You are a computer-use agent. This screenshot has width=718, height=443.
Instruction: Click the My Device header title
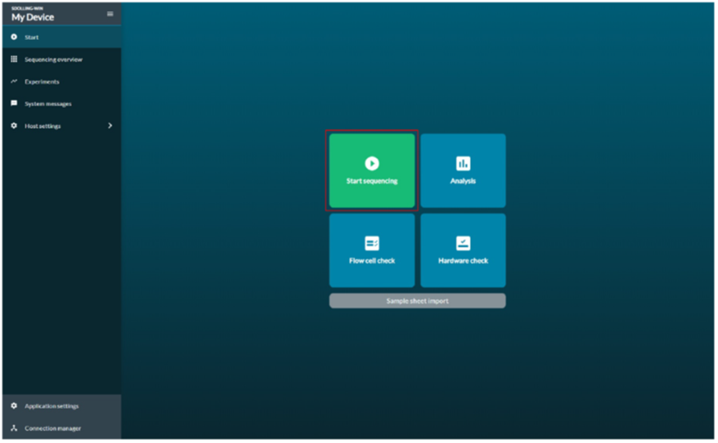coord(33,17)
